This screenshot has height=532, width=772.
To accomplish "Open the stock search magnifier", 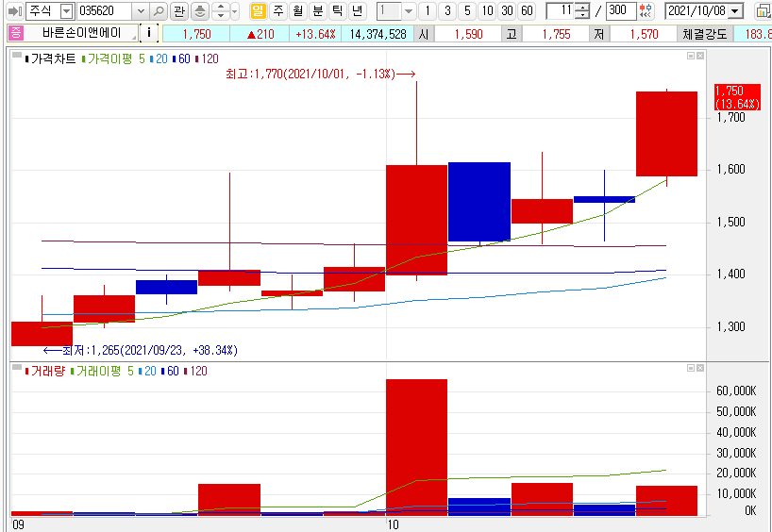I will [x=158, y=10].
